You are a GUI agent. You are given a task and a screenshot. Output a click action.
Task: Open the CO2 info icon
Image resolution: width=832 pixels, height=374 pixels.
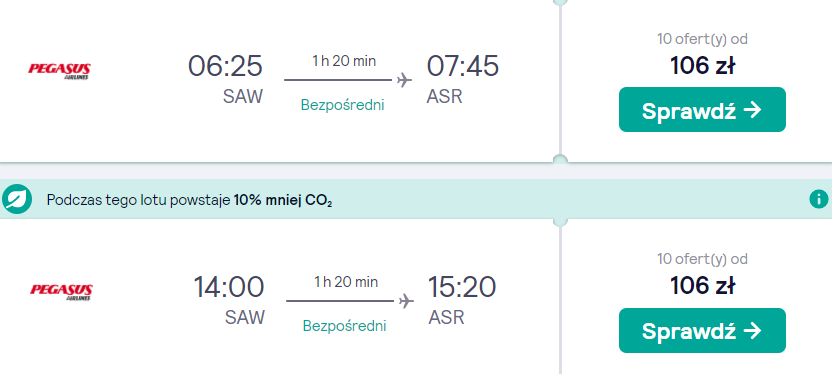pyautogui.click(x=819, y=199)
